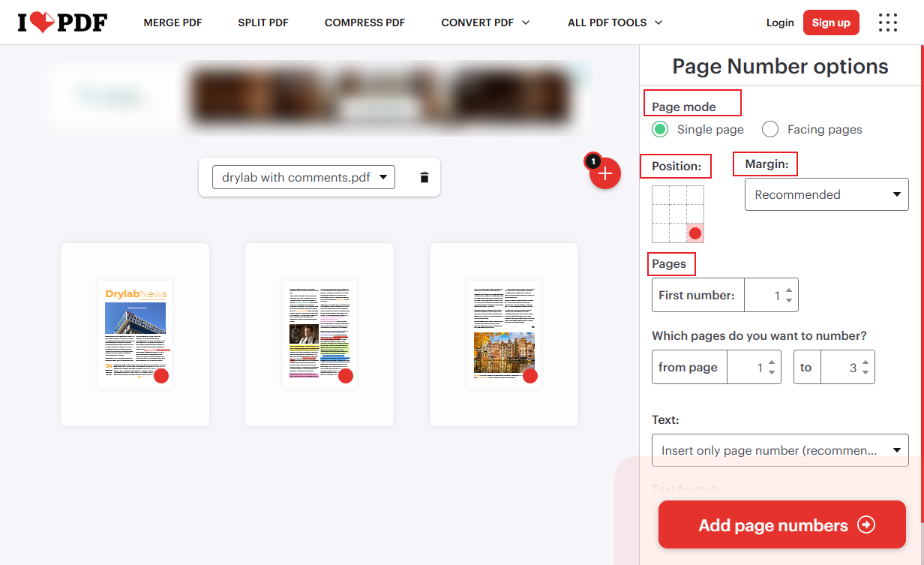The height and width of the screenshot is (565, 924).
Task: Decrease the 'to' page using the down arrow
Action: (866, 371)
